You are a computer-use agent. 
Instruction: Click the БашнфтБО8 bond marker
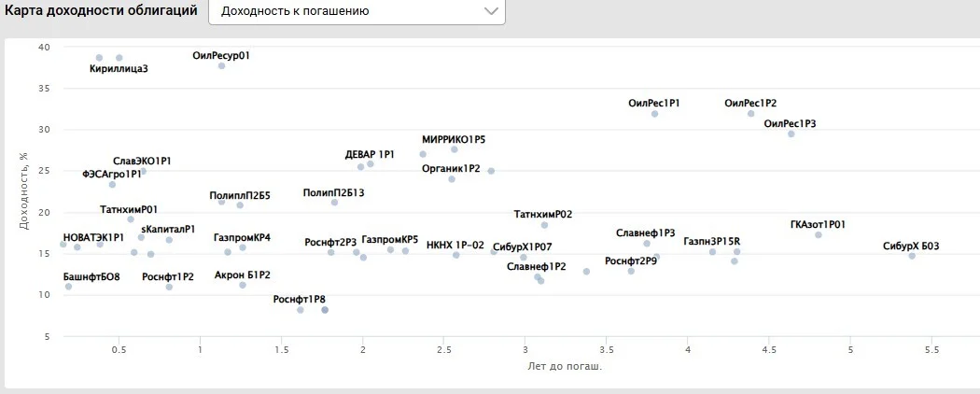tap(69, 287)
